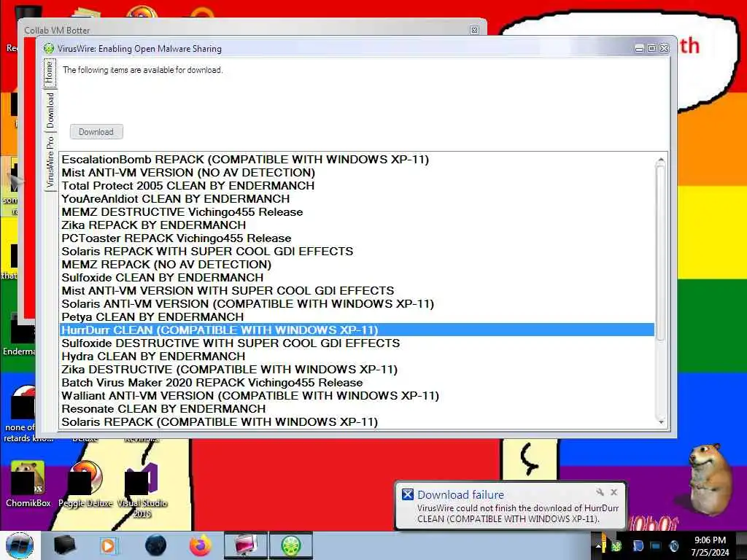This screenshot has height=560, width=747.
Task: Select Mist ANTI-VM VERSION (NO AV DETECTION)
Action: click(357, 172)
